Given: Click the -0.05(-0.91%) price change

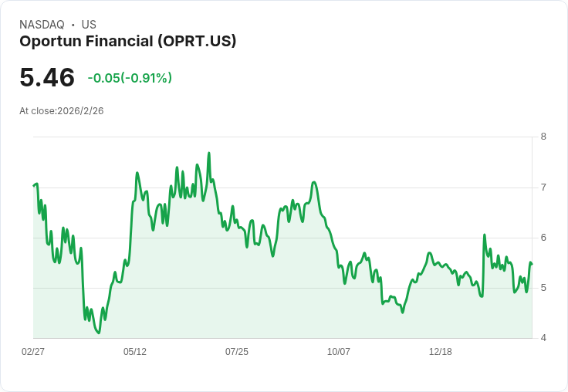Looking at the screenshot, I should point(130,78).
